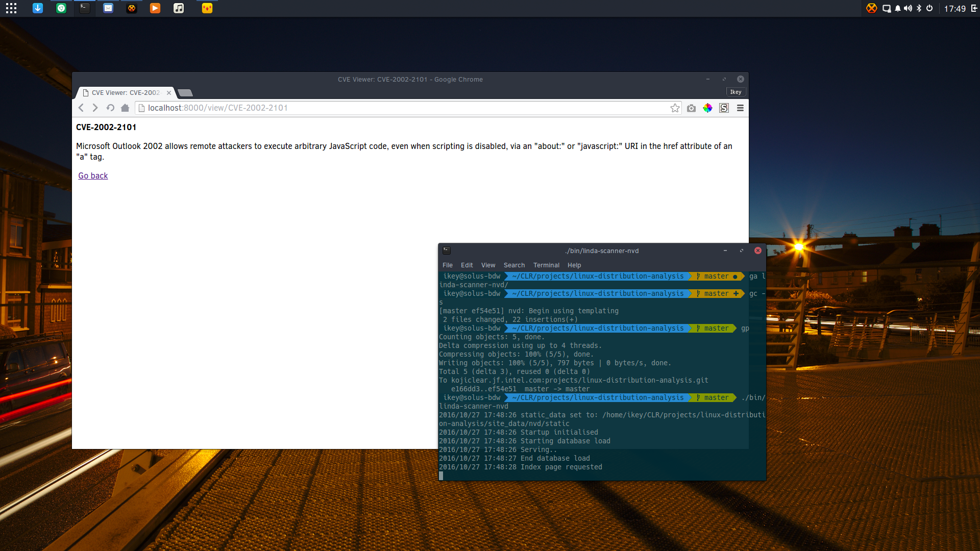Screen dimensions: 980x551
Task: Minimize the Chrome window
Action: coord(707,79)
